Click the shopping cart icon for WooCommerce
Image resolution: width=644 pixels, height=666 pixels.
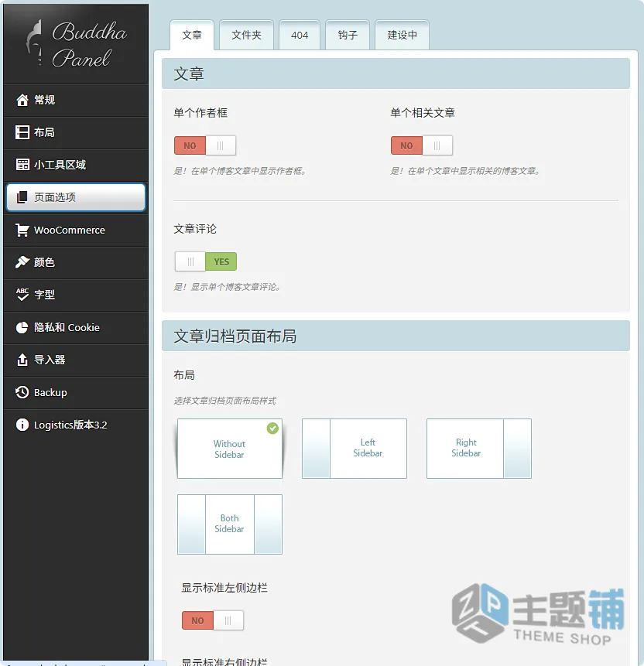click(x=22, y=230)
